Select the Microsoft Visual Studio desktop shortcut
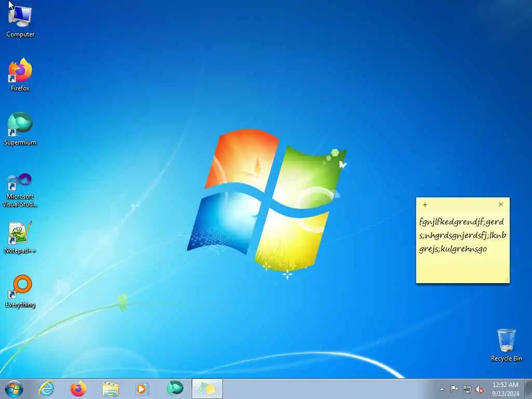The image size is (532, 399). click(20, 190)
